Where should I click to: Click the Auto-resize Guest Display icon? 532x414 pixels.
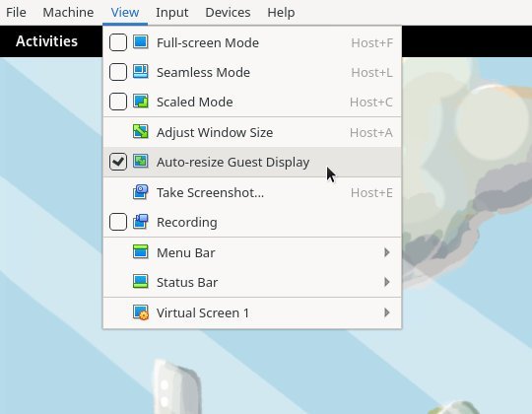pyautogui.click(x=140, y=162)
